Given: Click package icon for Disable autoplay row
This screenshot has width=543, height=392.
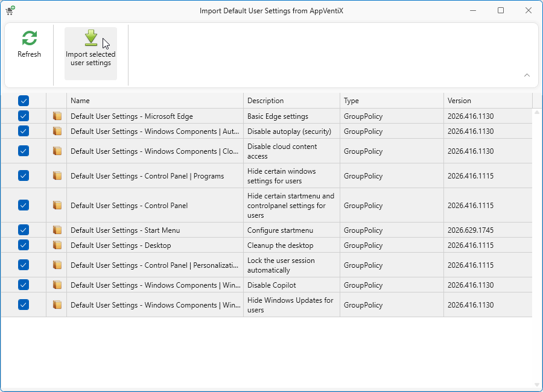Looking at the screenshot, I should 57,131.
